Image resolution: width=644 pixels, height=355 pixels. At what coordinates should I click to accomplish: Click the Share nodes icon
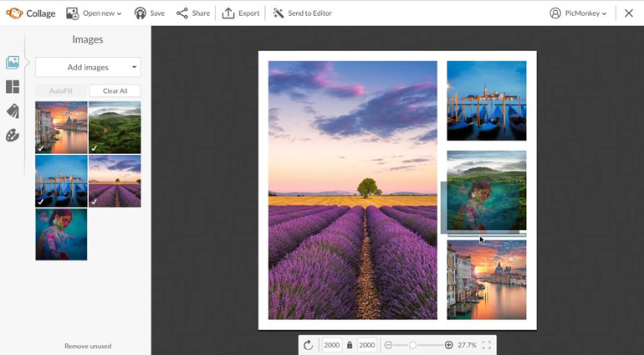click(182, 13)
